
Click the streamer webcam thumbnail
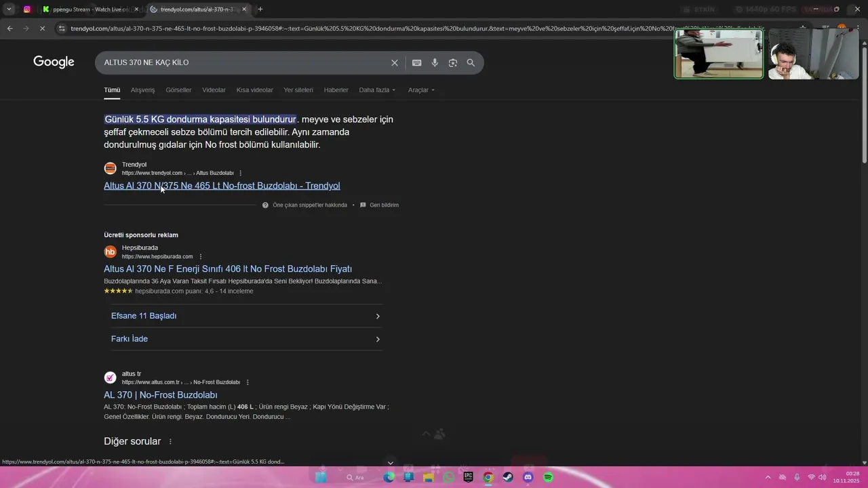coord(814,54)
